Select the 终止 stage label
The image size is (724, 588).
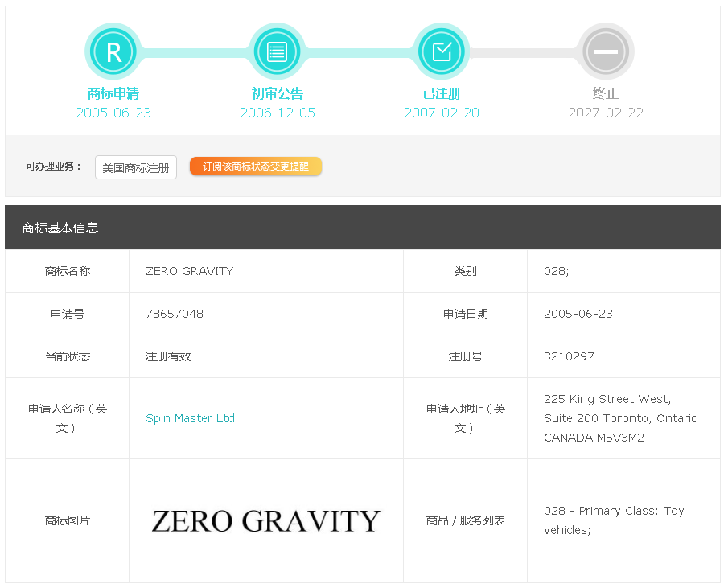coord(606,93)
